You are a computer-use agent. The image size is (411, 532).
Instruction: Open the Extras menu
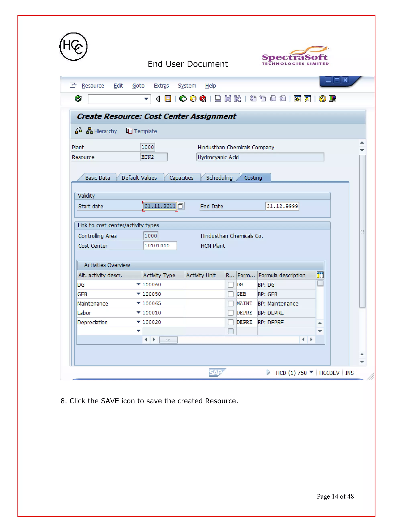(x=161, y=86)
